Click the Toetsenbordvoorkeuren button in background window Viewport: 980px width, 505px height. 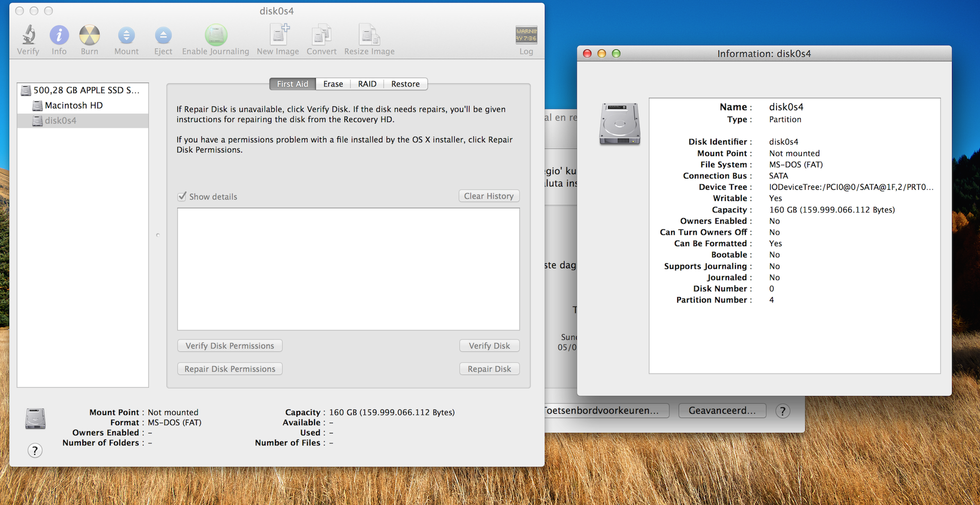pos(606,410)
